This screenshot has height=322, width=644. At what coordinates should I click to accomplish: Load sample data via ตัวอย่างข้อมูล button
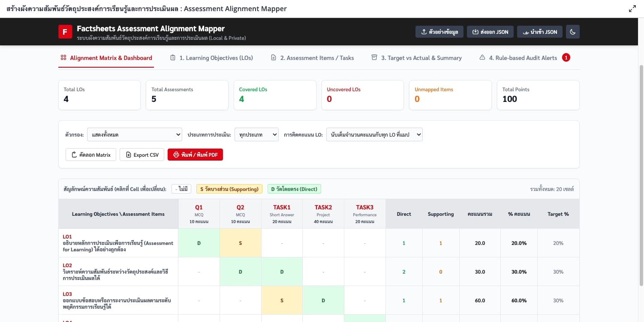439,32
